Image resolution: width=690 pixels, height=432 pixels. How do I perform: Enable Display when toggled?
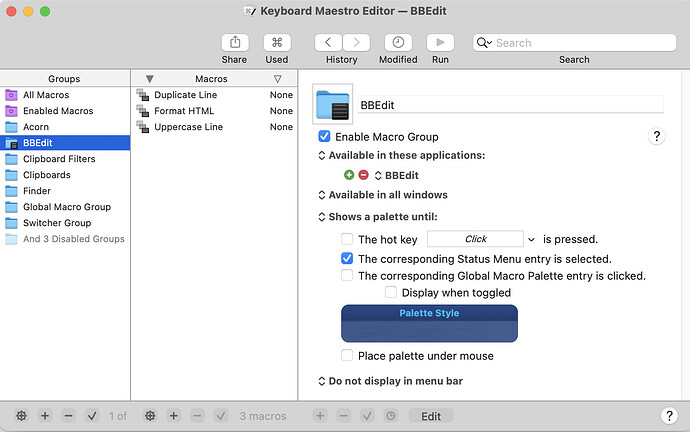[x=391, y=292]
